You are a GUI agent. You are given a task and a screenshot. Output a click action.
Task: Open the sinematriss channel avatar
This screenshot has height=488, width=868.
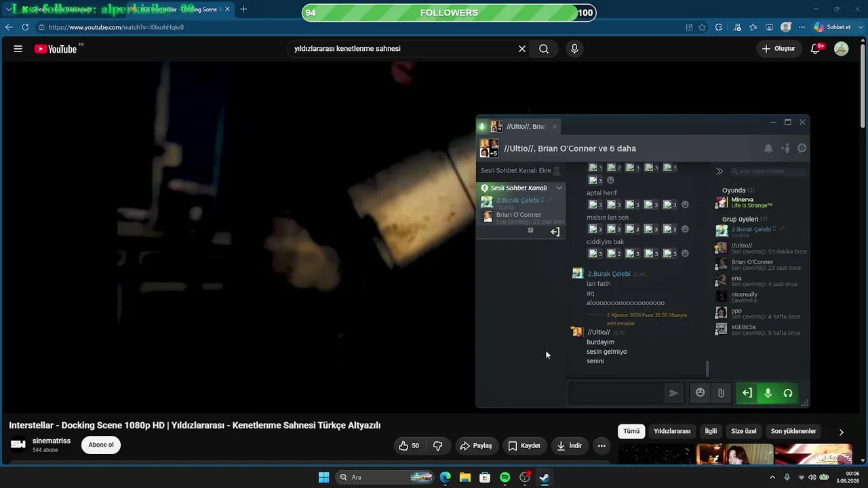18,445
